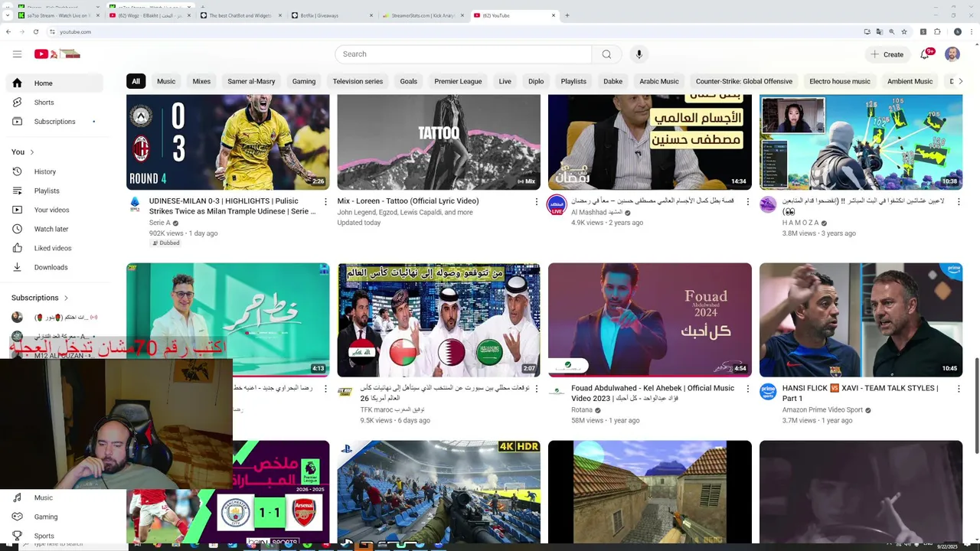Reload the page in the browser
980x551 pixels.
(36, 31)
